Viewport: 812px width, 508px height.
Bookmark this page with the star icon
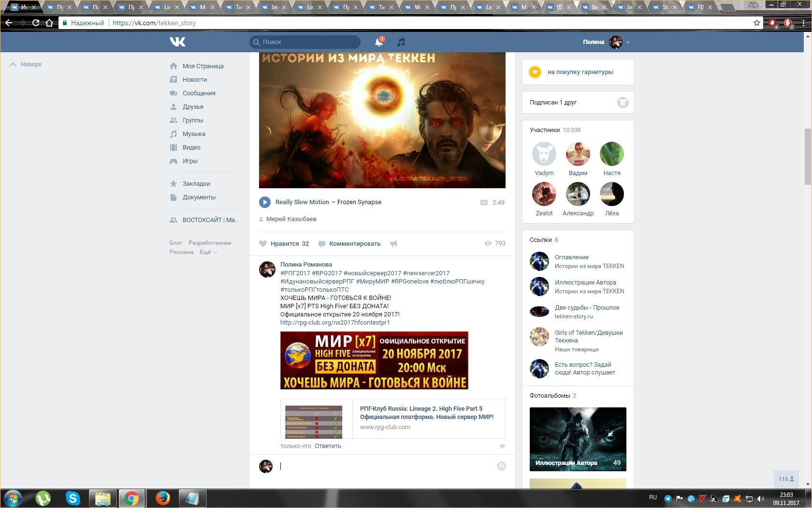tap(756, 23)
